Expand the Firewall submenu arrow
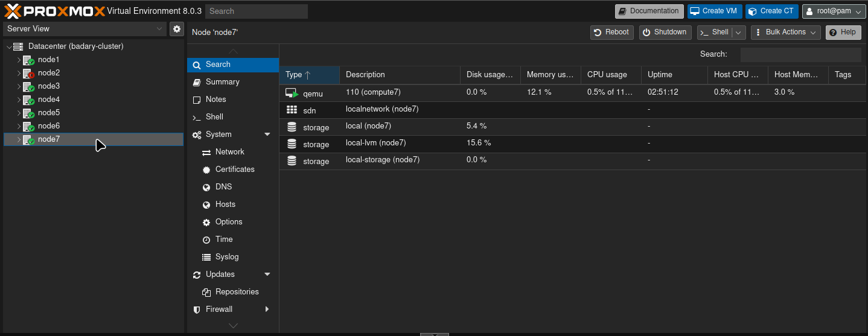868x336 pixels. [267, 309]
